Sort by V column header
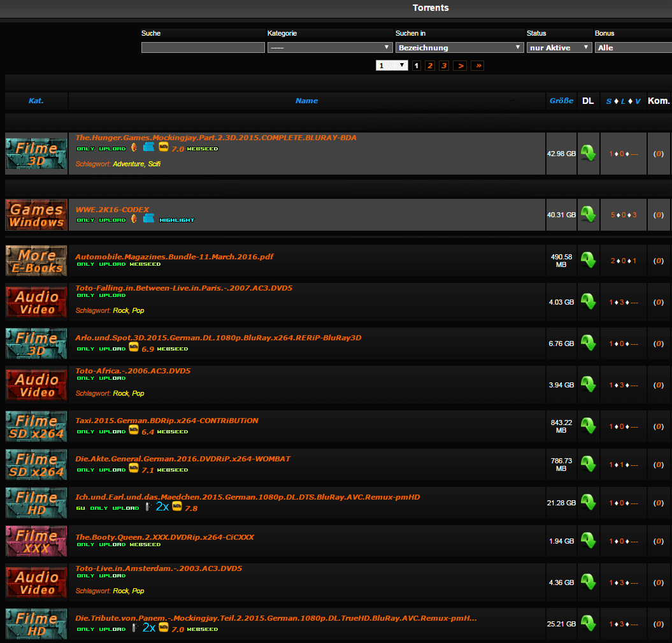The height and width of the screenshot is (643, 672). [638, 101]
